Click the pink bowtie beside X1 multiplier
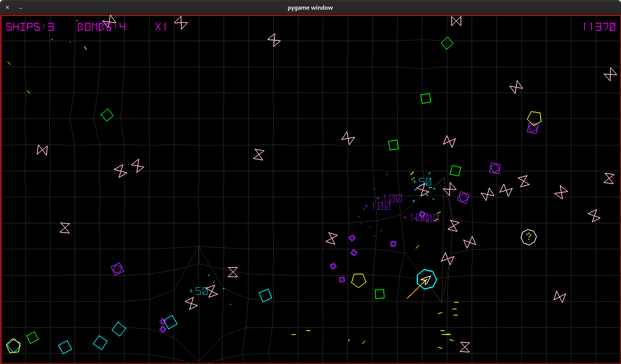621x364 pixels. click(181, 23)
